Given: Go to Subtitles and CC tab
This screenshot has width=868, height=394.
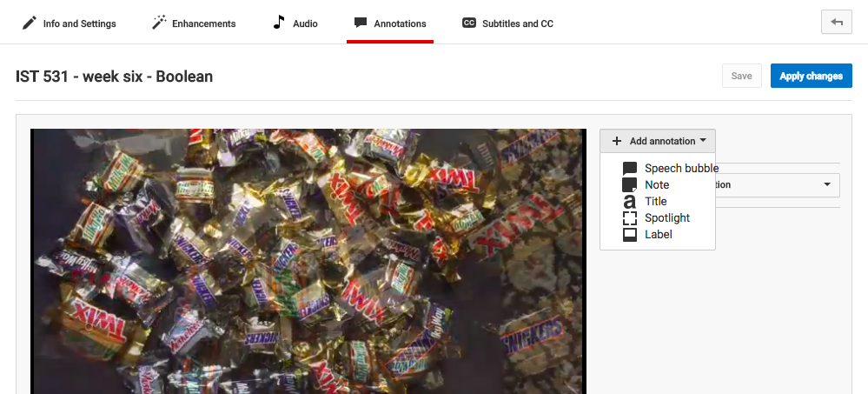Looking at the screenshot, I should point(507,23).
